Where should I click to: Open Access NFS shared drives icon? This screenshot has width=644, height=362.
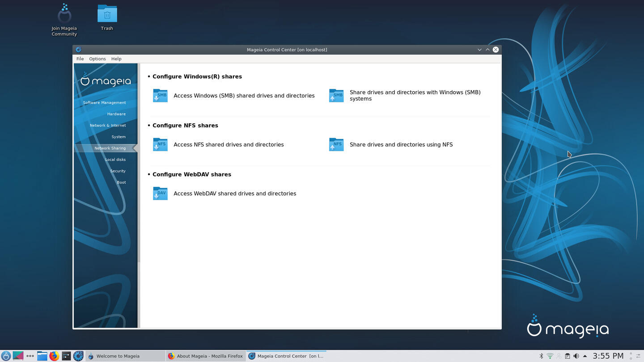tap(160, 144)
